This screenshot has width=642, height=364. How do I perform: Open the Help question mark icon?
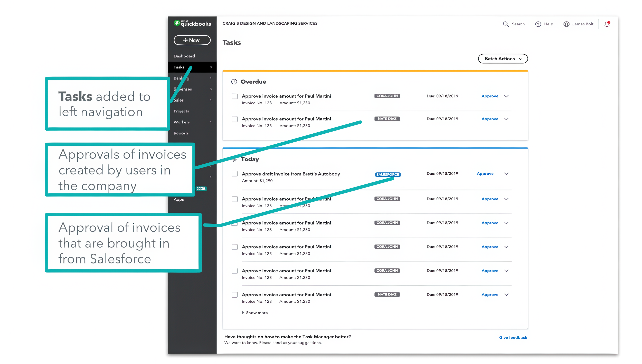[538, 24]
